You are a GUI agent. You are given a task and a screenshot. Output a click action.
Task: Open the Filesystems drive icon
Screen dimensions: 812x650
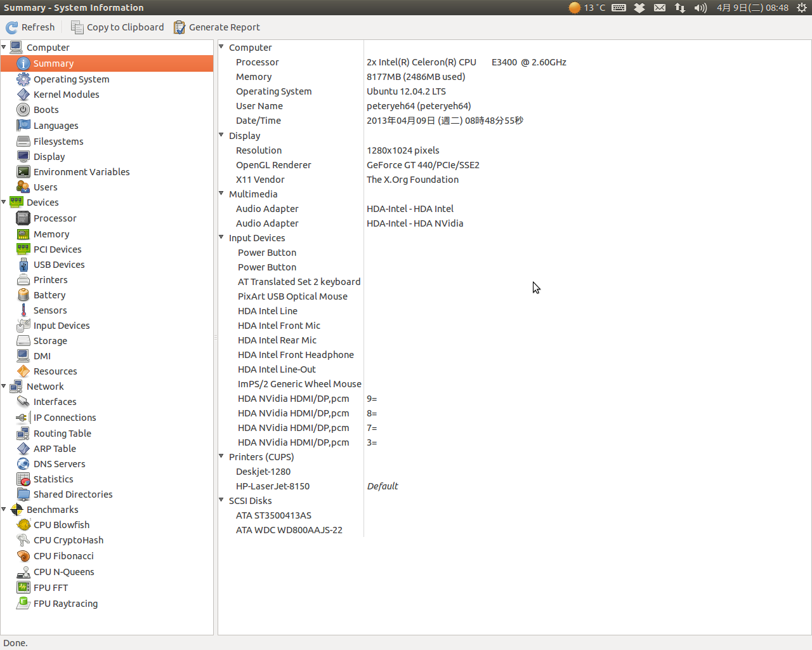click(x=23, y=142)
